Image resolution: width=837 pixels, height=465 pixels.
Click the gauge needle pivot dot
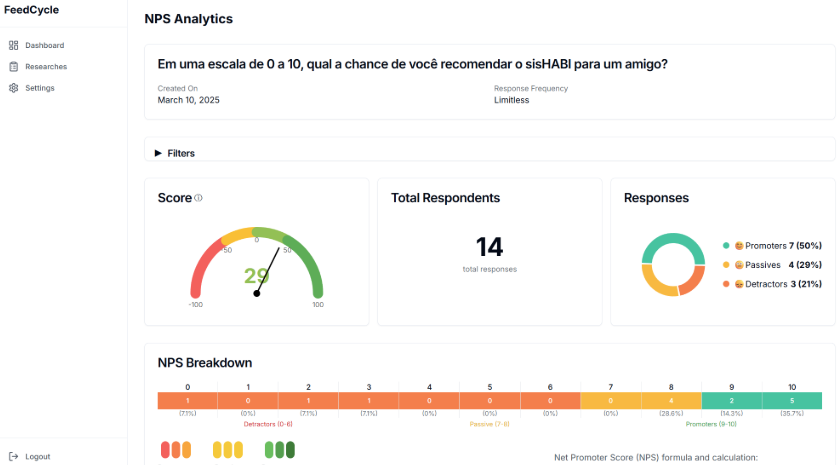pyautogui.click(x=257, y=293)
